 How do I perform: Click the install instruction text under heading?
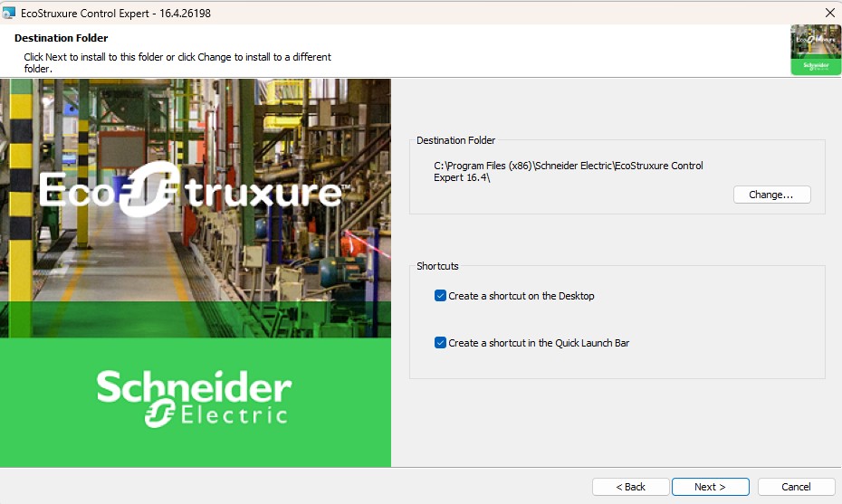coord(177,62)
